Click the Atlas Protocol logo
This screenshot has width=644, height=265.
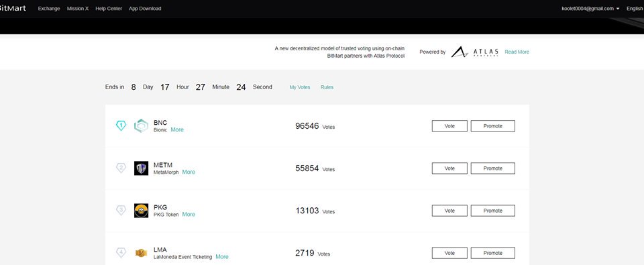click(475, 52)
